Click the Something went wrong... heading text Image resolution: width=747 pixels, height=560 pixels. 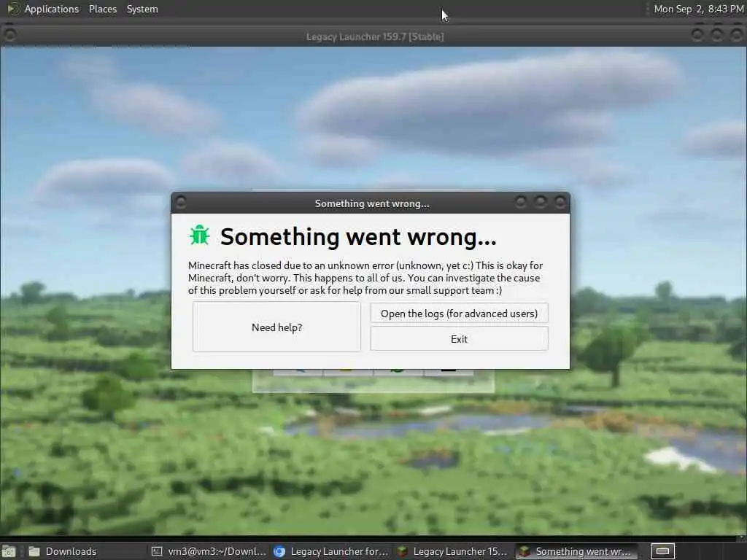coord(358,237)
